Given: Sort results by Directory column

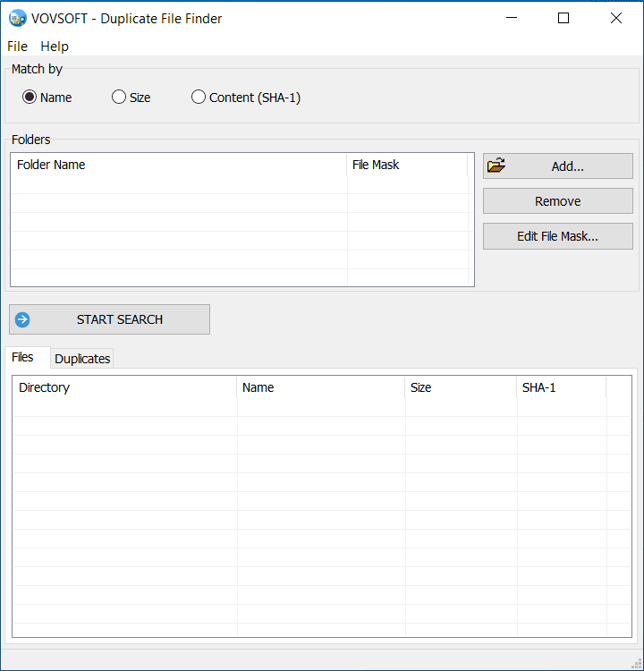Looking at the screenshot, I should tap(125, 387).
